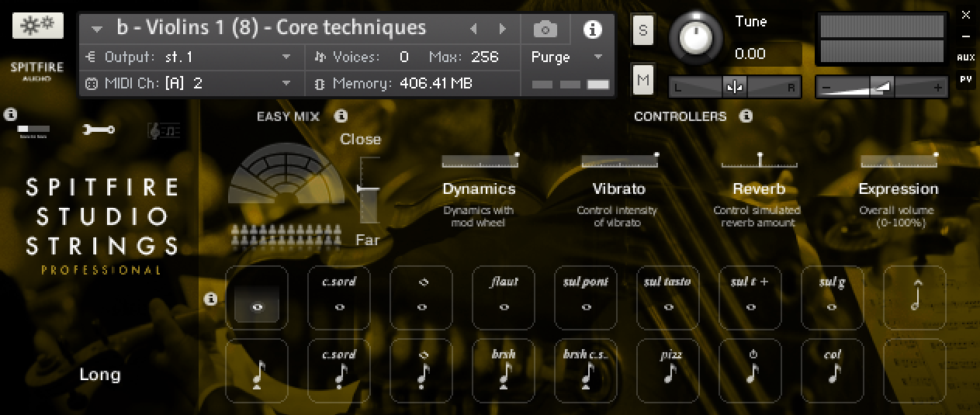Click the master volume slider
The height and width of the screenshot is (415, 980).
(x=882, y=88)
